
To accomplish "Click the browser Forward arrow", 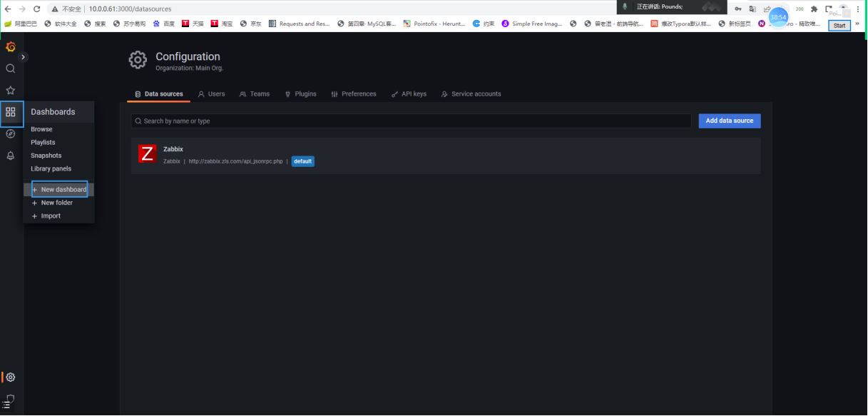I will tap(22, 9).
